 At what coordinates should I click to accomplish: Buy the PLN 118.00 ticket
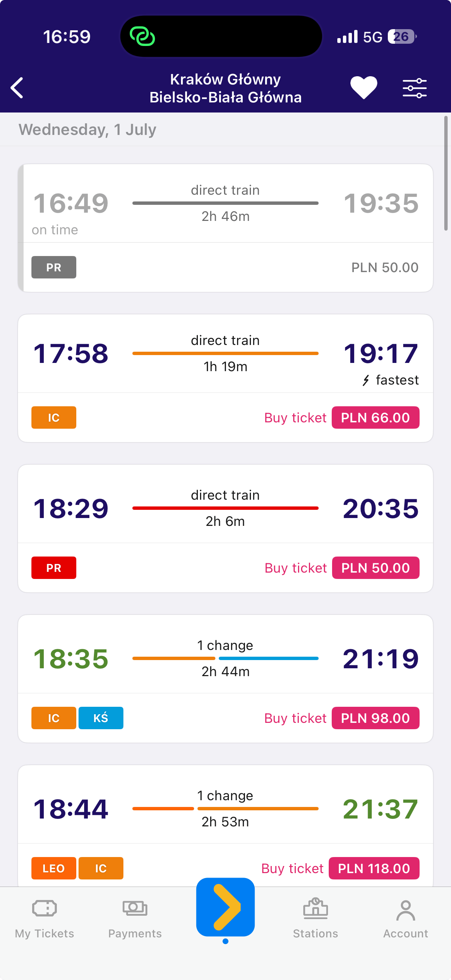tap(374, 869)
